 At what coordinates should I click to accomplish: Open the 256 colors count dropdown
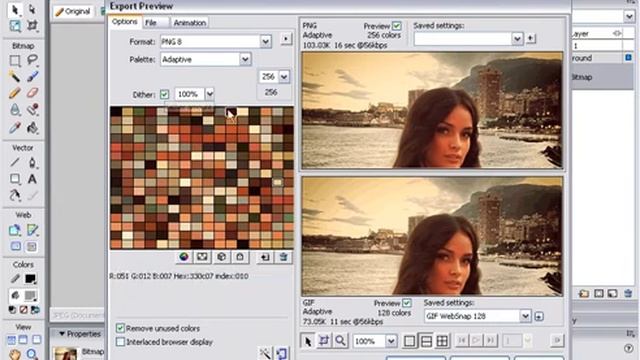(x=284, y=76)
